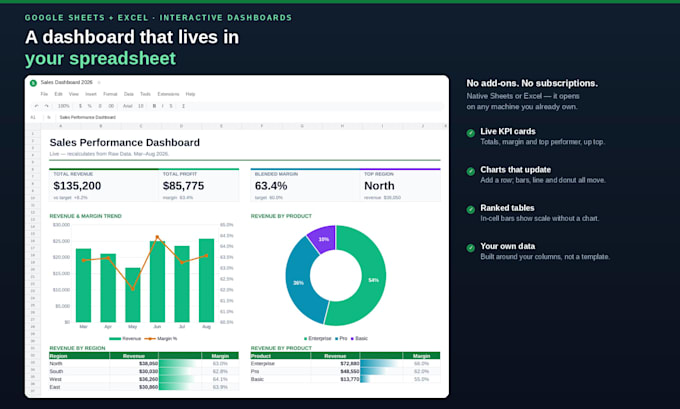The image size is (680, 409).
Task: Click the Jun margin line peak point
Action: coord(157,237)
